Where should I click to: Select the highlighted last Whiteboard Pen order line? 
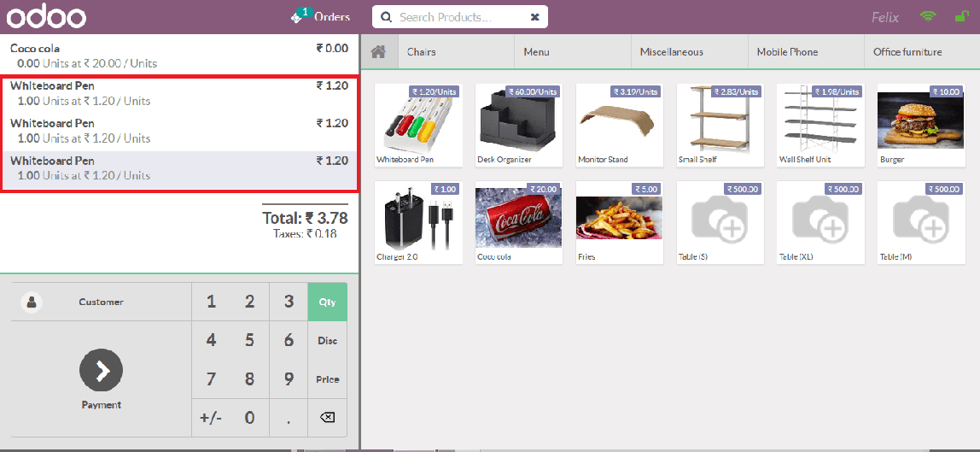(179, 170)
